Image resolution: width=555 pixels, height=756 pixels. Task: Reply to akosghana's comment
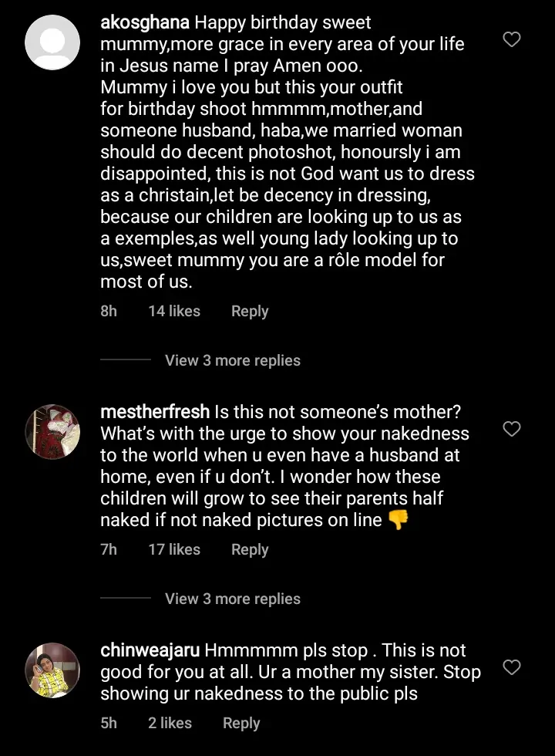coord(250,311)
